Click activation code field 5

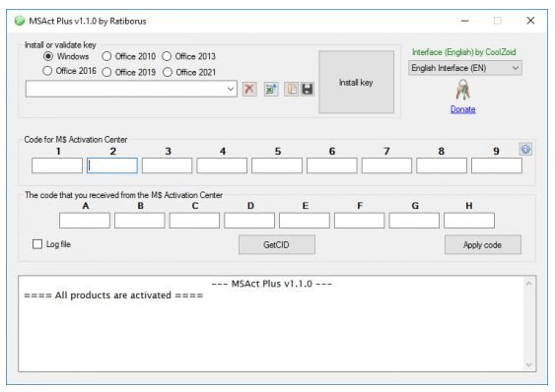[277, 165]
